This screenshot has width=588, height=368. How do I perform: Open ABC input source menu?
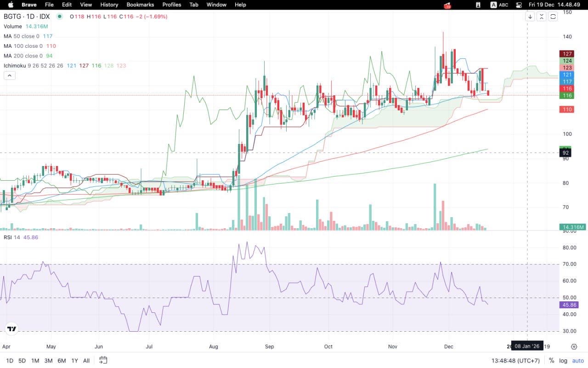click(500, 5)
